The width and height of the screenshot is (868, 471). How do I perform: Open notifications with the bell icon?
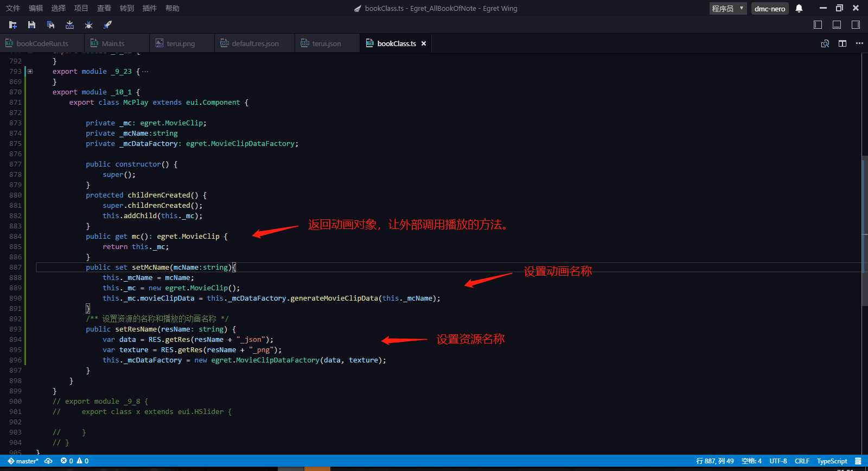[799, 8]
